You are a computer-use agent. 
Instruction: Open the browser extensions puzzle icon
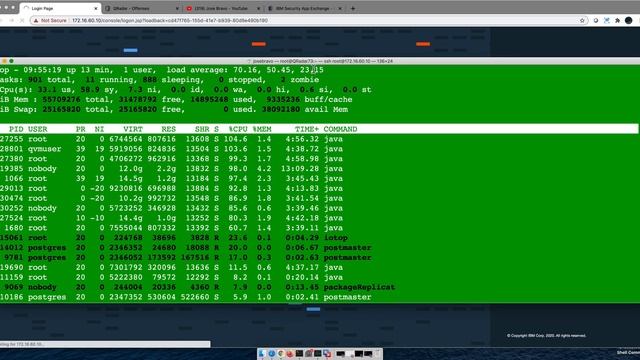click(x=618, y=20)
